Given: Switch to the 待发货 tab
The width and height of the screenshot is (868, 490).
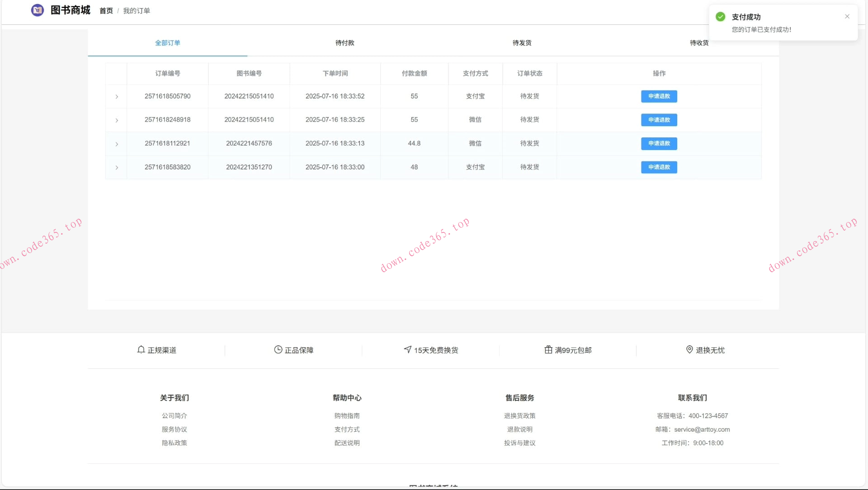Looking at the screenshot, I should [x=522, y=43].
